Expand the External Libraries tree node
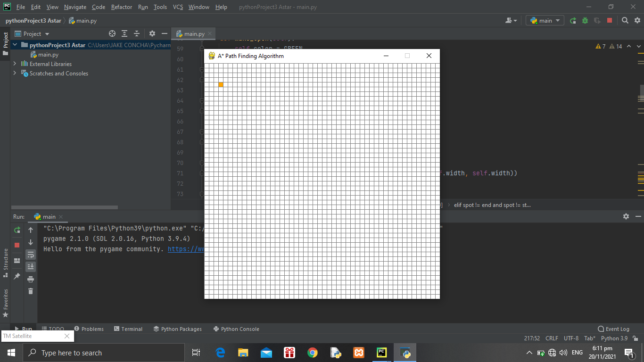Viewport: 644px width, 362px height. (15, 64)
